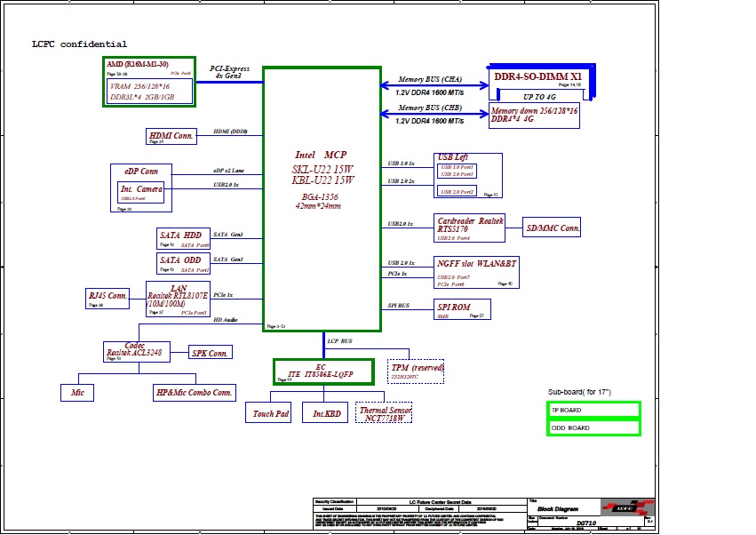Click the eDP x2 Lane label
The height and width of the screenshot is (535, 756).
(228, 171)
